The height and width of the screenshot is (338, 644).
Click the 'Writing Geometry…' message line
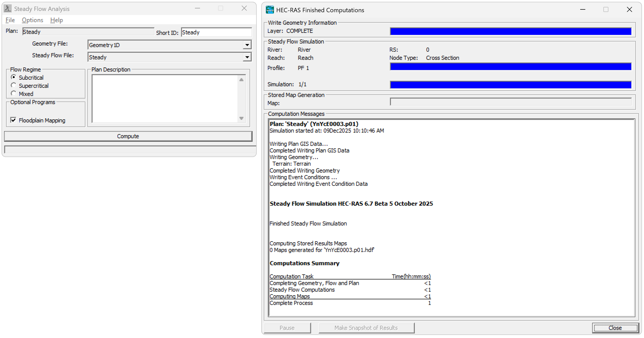coord(294,157)
